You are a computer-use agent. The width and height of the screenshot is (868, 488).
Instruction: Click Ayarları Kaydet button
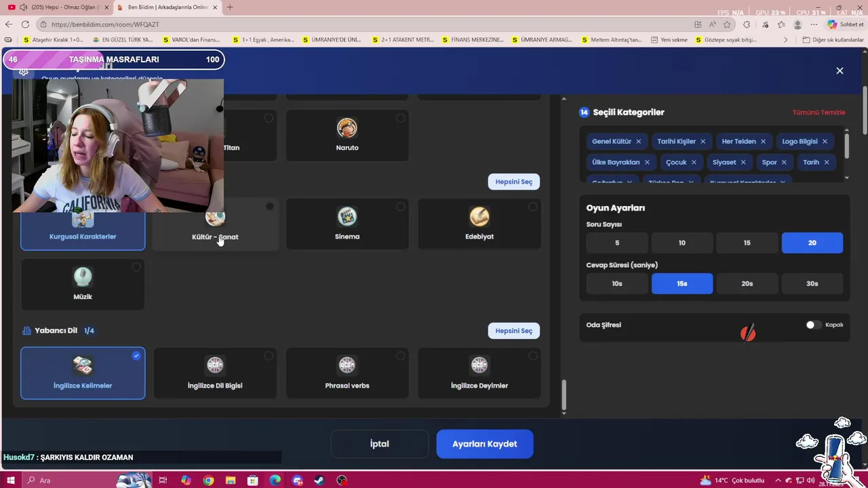(x=485, y=444)
